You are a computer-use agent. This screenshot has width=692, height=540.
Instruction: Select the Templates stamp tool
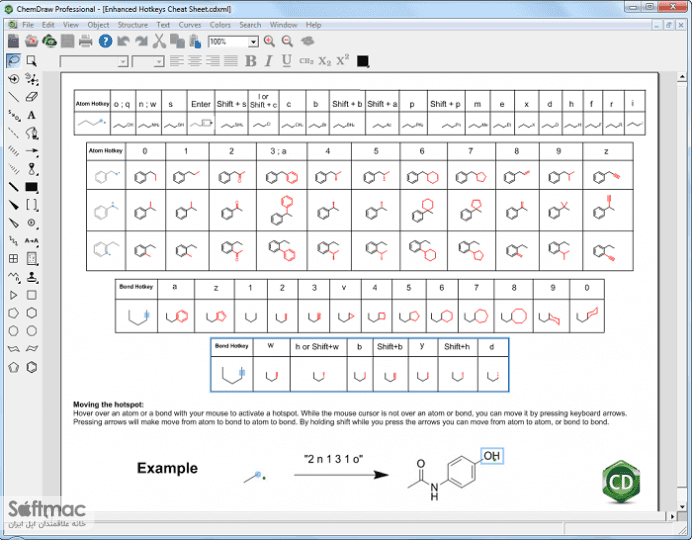pyautogui.click(x=31, y=277)
